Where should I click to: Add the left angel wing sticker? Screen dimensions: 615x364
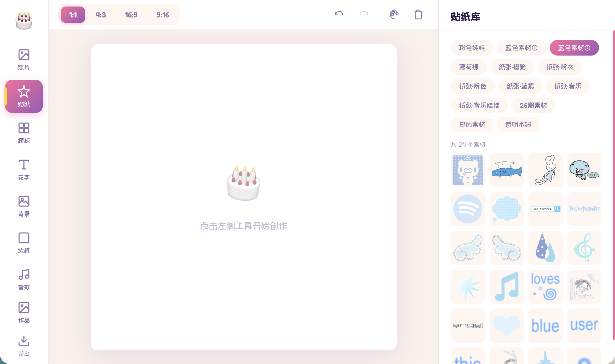point(468,248)
